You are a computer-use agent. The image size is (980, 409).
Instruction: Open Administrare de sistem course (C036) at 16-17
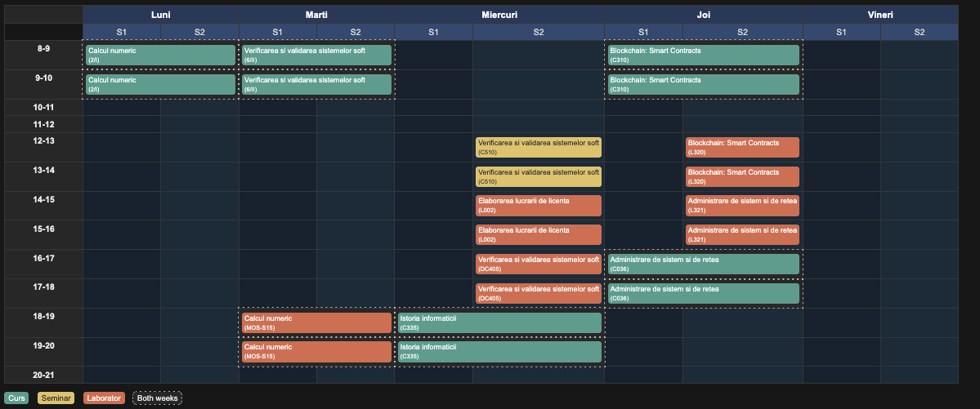[703, 265]
